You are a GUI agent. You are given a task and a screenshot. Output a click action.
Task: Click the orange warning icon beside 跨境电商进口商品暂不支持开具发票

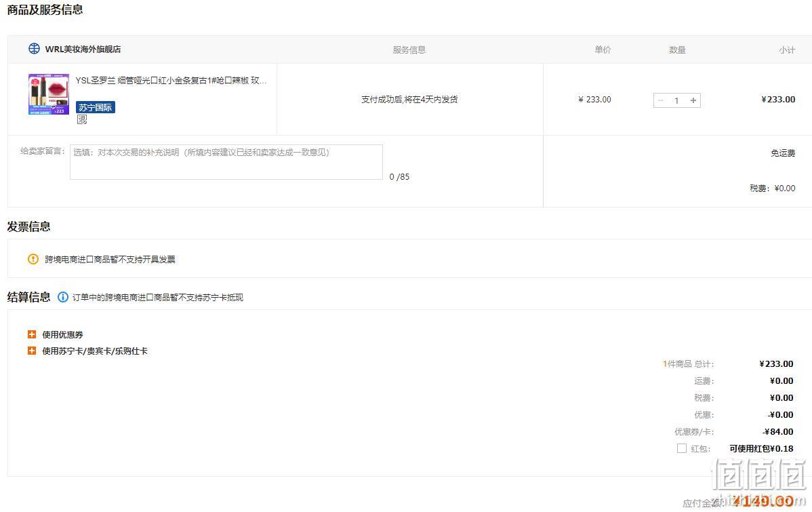point(33,259)
